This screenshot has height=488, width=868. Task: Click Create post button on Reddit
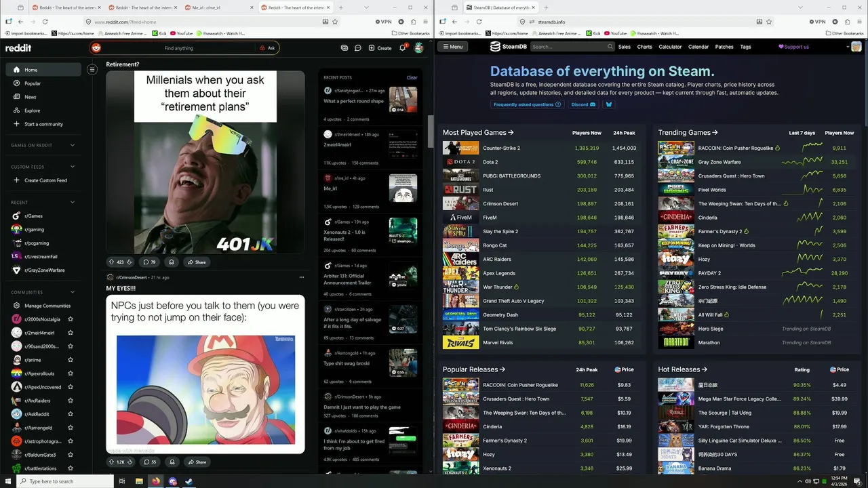pos(380,48)
